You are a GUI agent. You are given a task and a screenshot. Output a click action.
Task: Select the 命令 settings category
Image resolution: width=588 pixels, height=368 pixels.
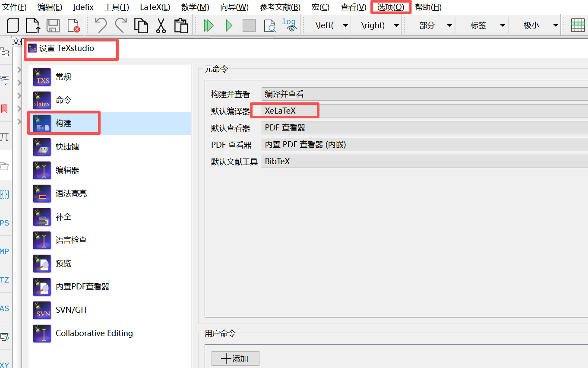pos(110,100)
